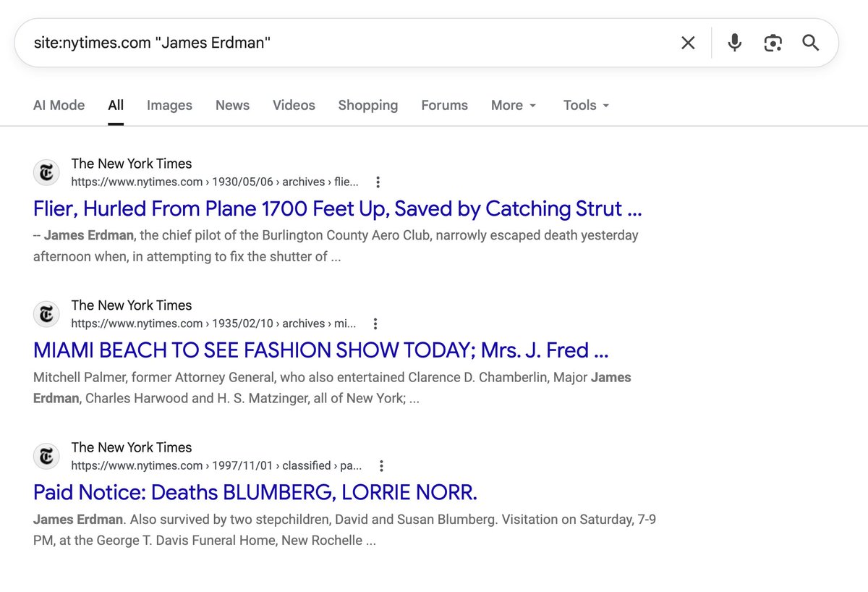This screenshot has width=868, height=592.
Task: Clear the search query with the X icon
Action: pos(688,43)
